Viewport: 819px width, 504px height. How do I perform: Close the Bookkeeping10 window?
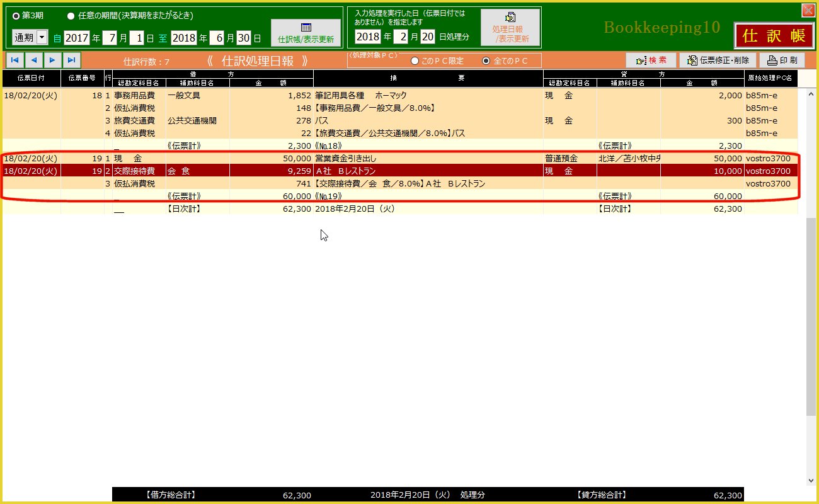[x=807, y=10]
